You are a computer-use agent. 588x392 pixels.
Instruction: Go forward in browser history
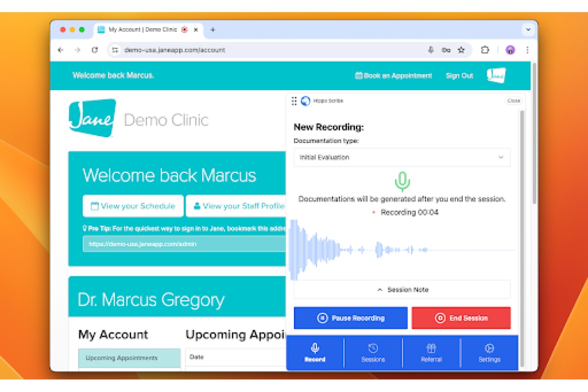click(78, 50)
